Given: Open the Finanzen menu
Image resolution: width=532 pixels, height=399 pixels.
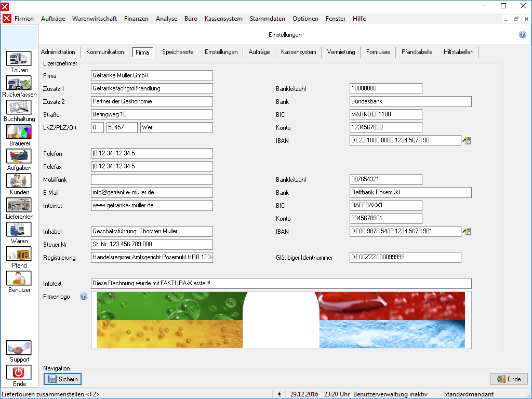Looking at the screenshot, I should (136, 19).
